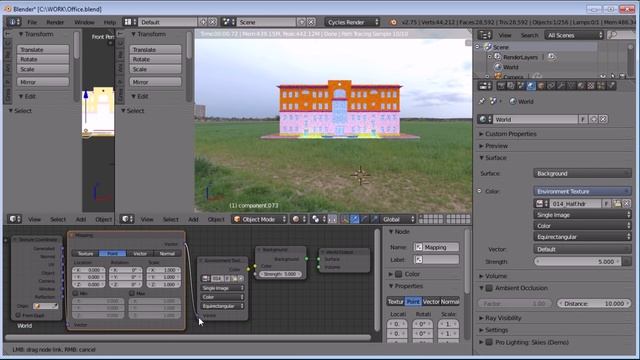Select the World properties tab icon

[x=531, y=86]
